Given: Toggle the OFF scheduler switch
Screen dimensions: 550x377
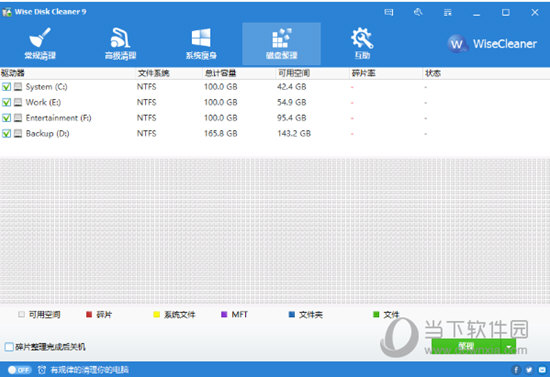Looking at the screenshot, I should pyautogui.click(x=20, y=370).
